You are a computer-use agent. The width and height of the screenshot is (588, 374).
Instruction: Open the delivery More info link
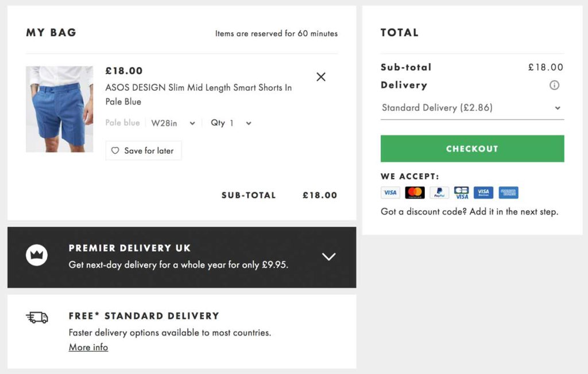click(88, 347)
